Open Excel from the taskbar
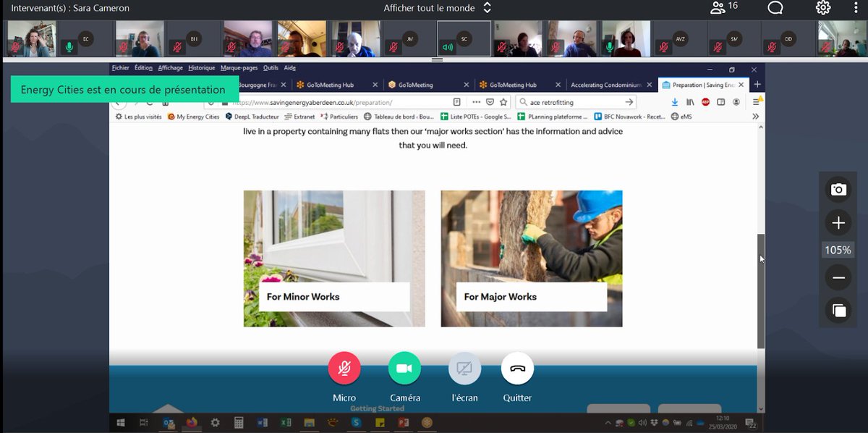868x433 pixels. click(x=286, y=423)
